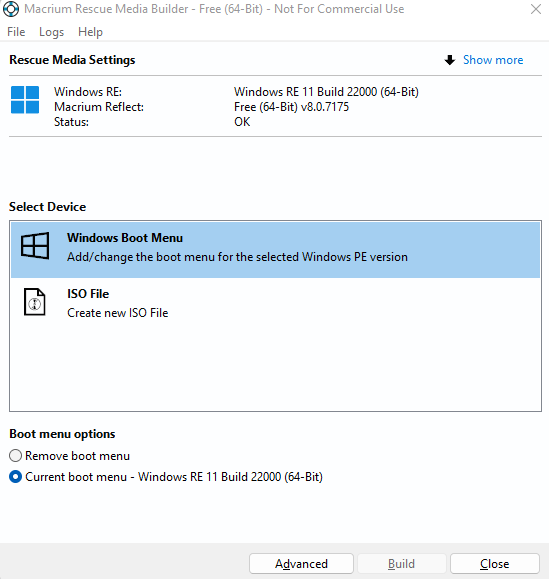This screenshot has width=549, height=579.
Task: Close the window with the X
Action: coord(536,9)
